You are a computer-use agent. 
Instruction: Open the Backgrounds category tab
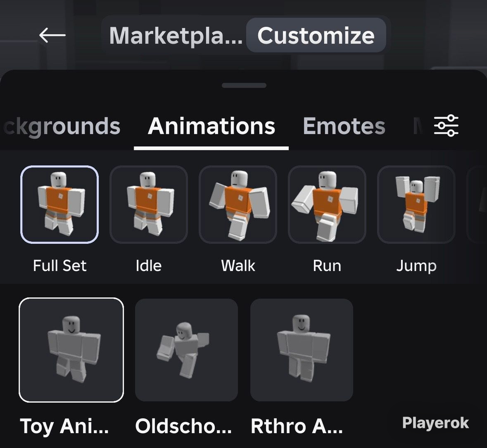click(x=62, y=126)
